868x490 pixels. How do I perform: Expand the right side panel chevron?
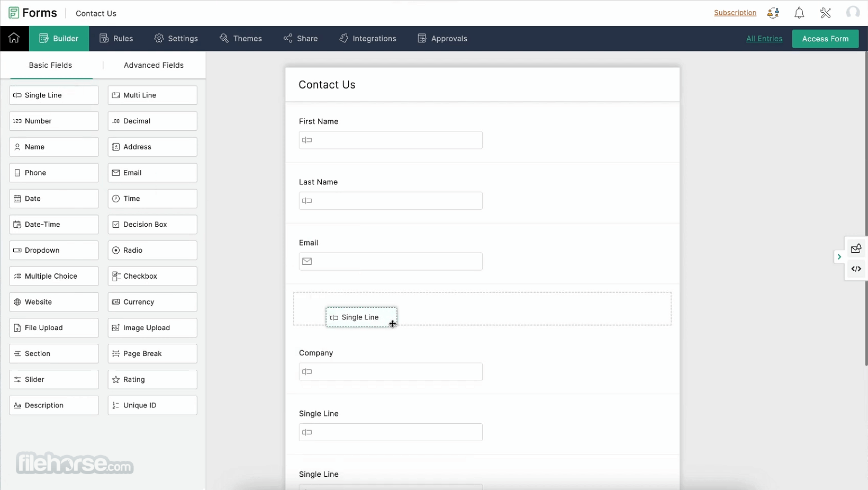tap(839, 257)
